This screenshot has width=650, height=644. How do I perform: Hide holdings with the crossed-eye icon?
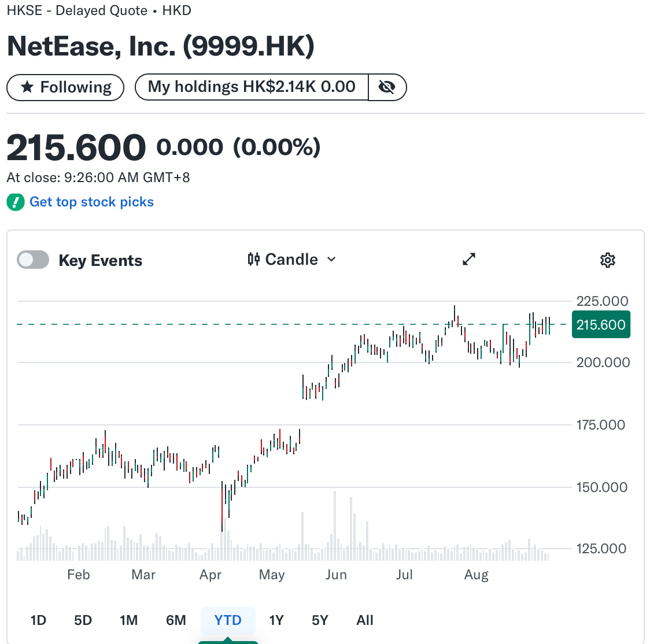pyautogui.click(x=387, y=87)
